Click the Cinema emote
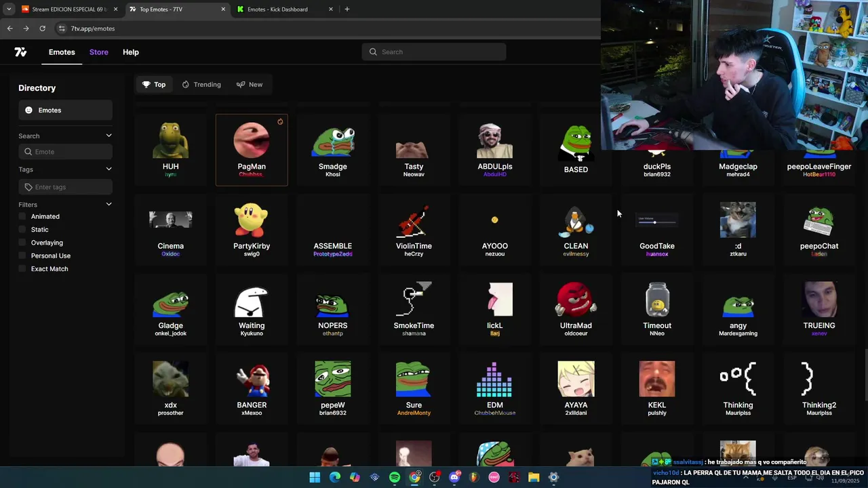Viewport: 868px width, 488px height. click(x=170, y=230)
